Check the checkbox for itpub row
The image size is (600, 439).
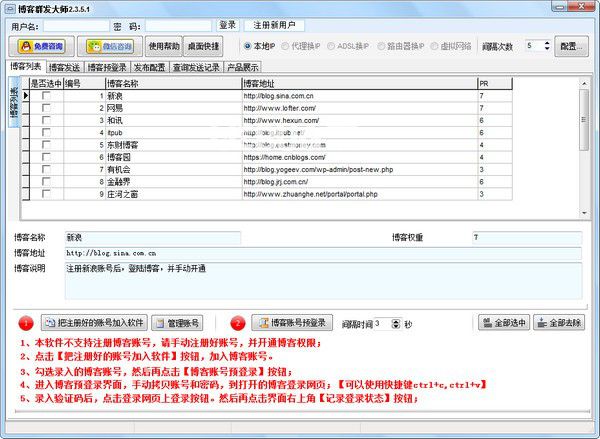(x=46, y=132)
